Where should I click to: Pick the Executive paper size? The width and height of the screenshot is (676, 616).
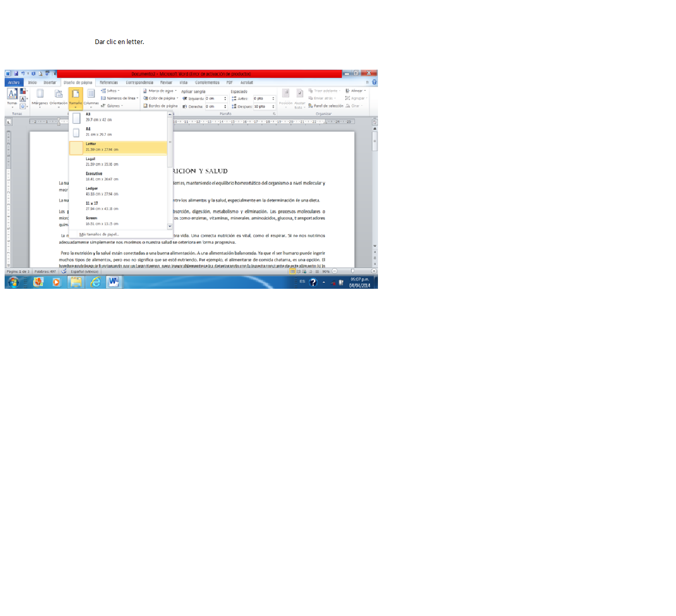coord(118,177)
